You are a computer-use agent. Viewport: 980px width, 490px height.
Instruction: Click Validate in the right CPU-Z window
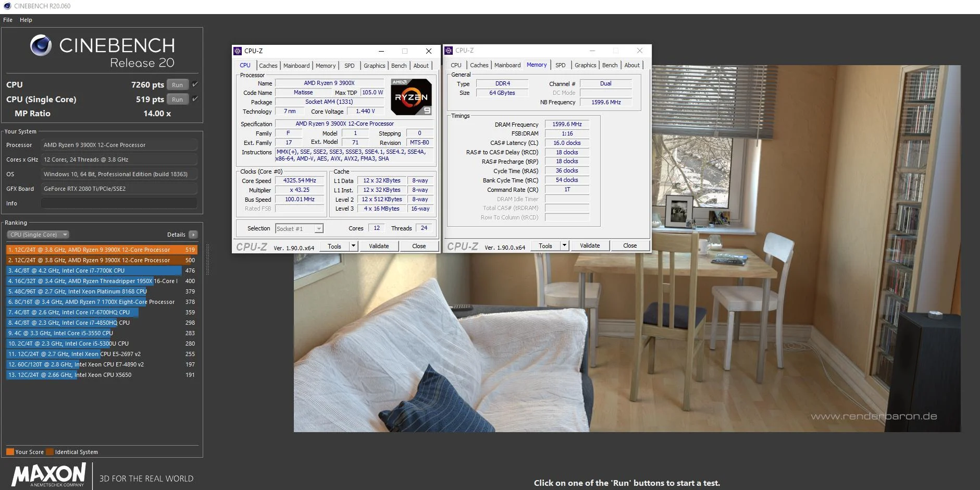590,246
